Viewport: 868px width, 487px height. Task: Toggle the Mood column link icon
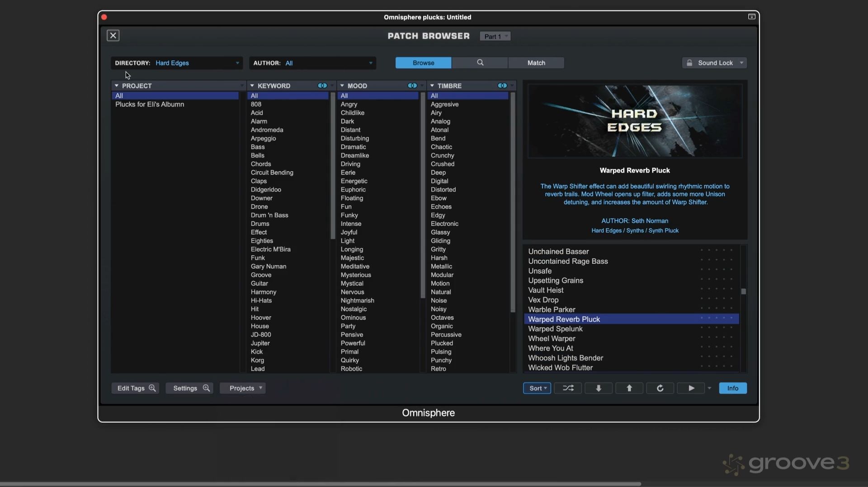click(412, 85)
